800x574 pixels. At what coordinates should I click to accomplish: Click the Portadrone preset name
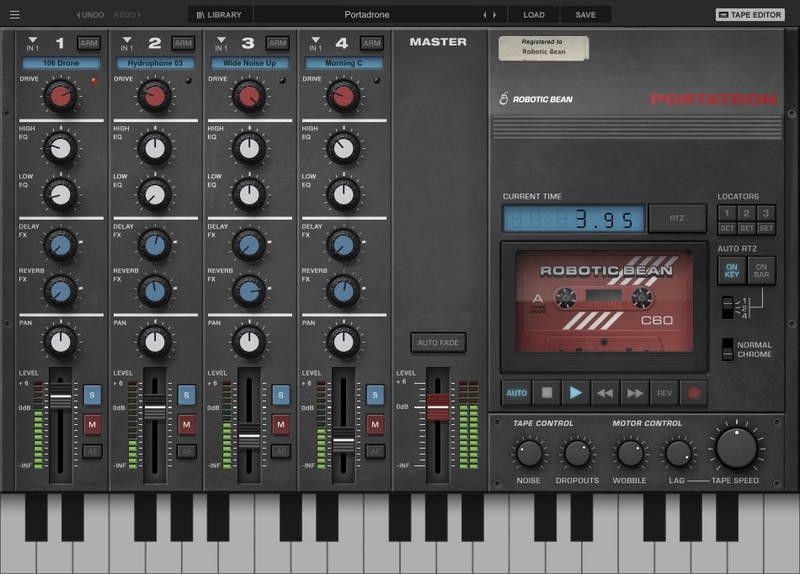tap(367, 15)
